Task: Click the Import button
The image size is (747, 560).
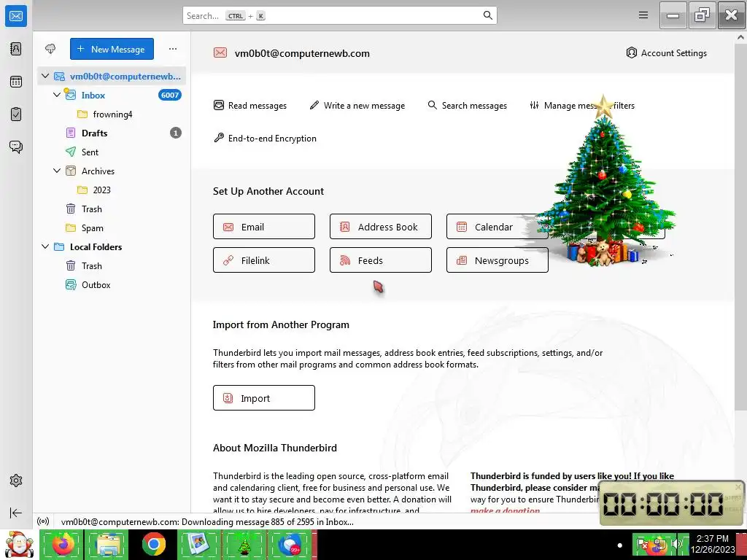Action: click(264, 397)
